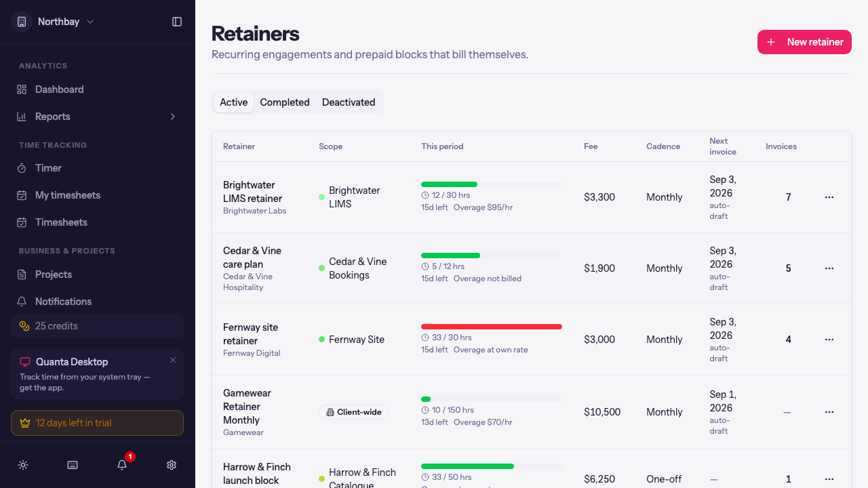Click the Brightwater 12 / 30 hrs progress bar

tap(492, 184)
